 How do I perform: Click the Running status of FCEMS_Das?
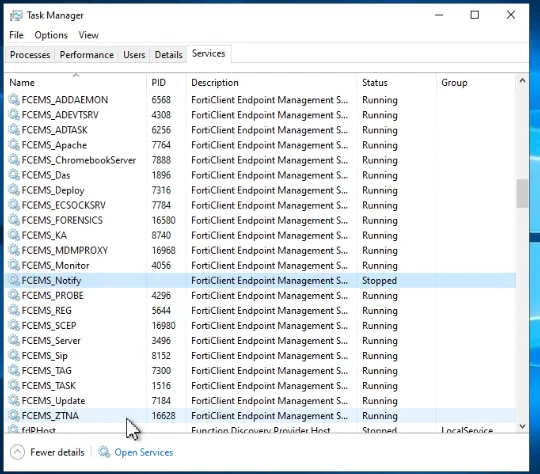tap(380, 175)
